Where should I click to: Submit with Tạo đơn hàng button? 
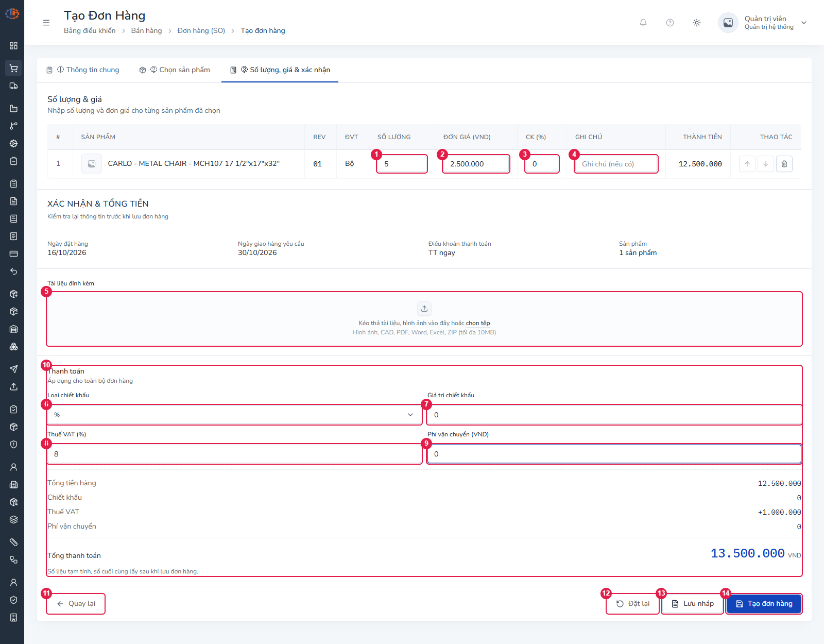764,604
